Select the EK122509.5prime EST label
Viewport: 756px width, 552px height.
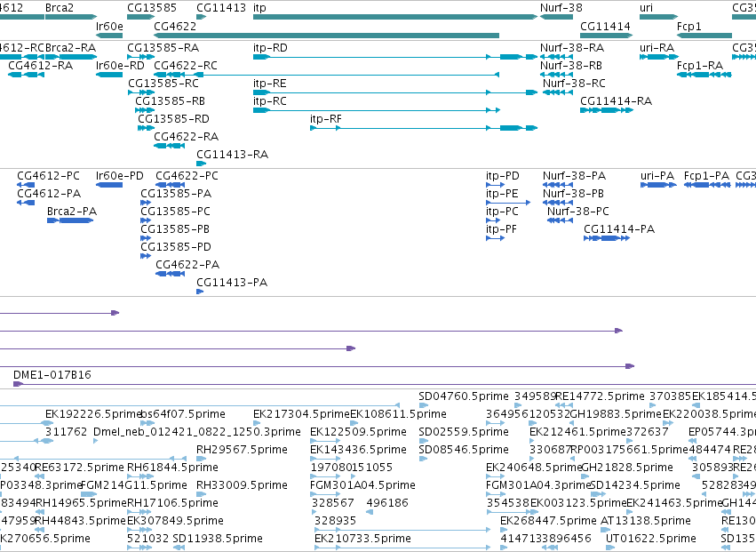pyautogui.click(x=358, y=432)
